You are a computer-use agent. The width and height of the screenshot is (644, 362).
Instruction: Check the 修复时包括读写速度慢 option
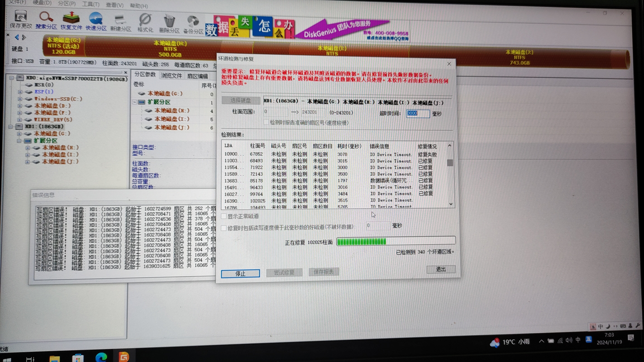point(224,228)
